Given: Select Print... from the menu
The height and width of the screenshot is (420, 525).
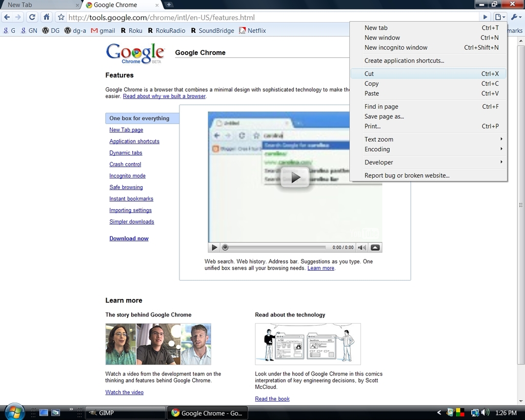Looking at the screenshot, I should 429,126.
